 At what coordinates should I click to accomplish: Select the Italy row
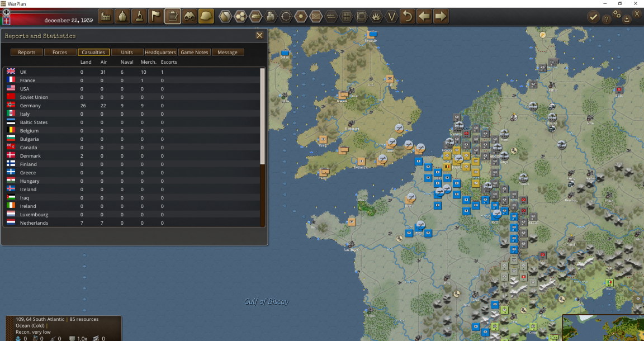click(x=131, y=114)
